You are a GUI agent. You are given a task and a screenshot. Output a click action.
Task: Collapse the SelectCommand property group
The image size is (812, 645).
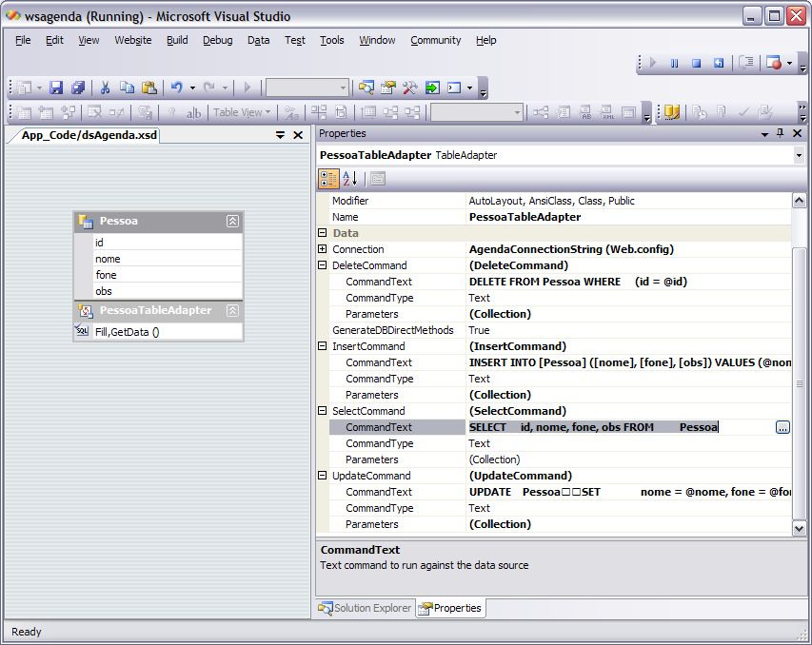(x=323, y=411)
